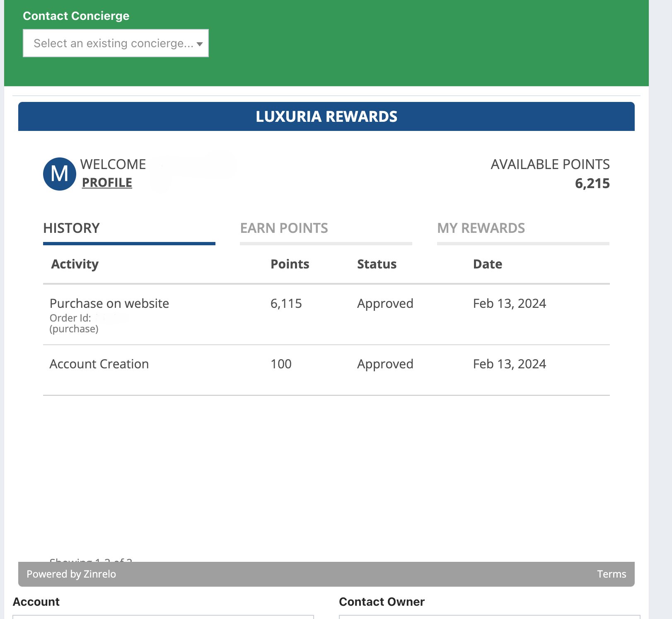Click the Activity column header
This screenshot has height=619, width=672.
pyautogui.click(x=75, y=264)
